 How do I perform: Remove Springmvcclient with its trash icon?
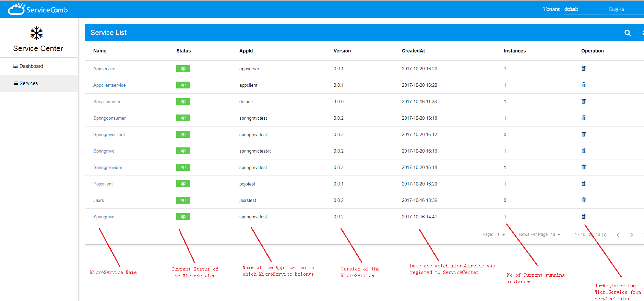click(x=583, y=134)
